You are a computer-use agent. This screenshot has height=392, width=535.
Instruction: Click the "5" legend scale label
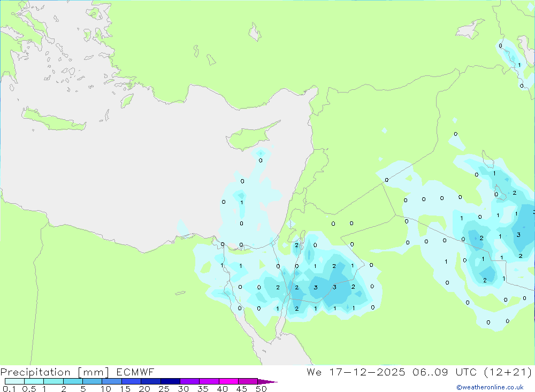pyautogui.click(x=83, y=389)
